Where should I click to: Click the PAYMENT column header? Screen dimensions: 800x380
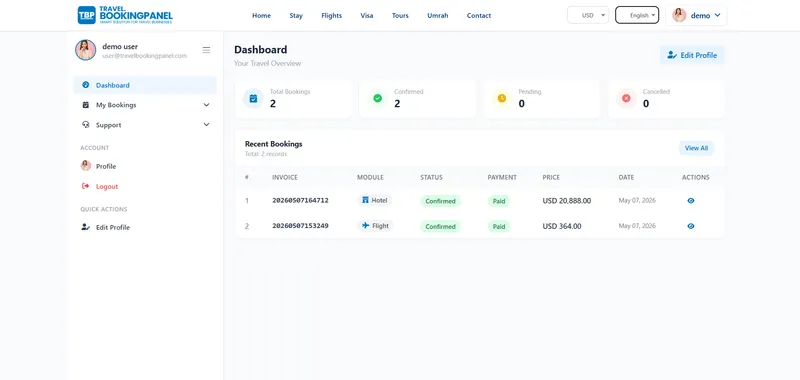click(502, 178)
